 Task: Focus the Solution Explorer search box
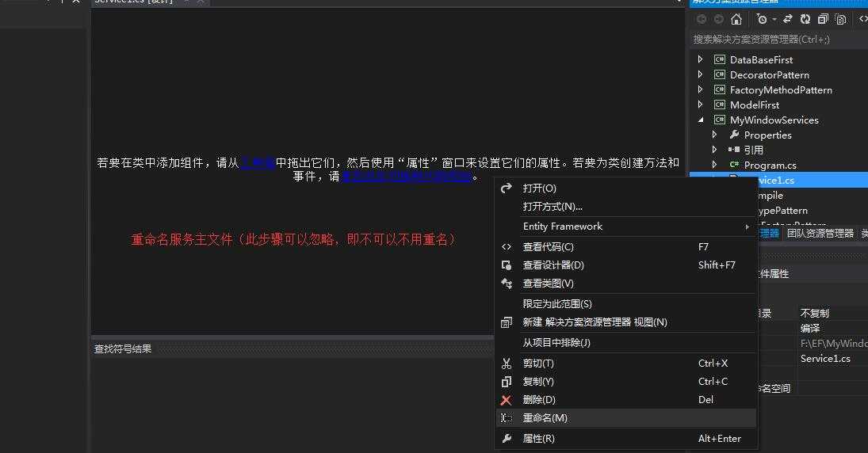click(x=779, y=40)
